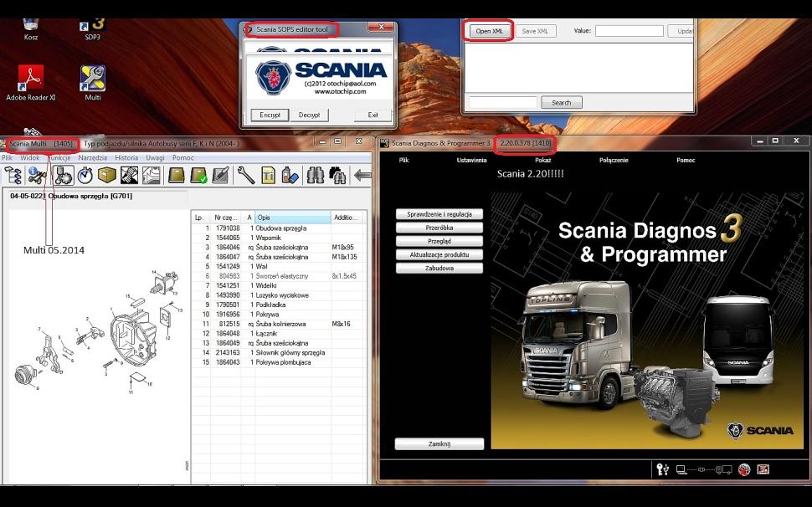
Task: Click the Exit button in SOPS editor
Action: 373,115
